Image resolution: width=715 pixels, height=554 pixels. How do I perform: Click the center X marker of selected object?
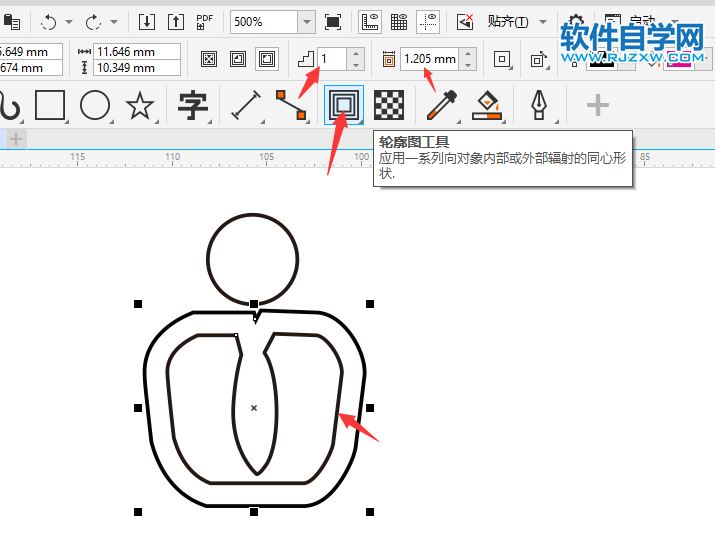254,408
